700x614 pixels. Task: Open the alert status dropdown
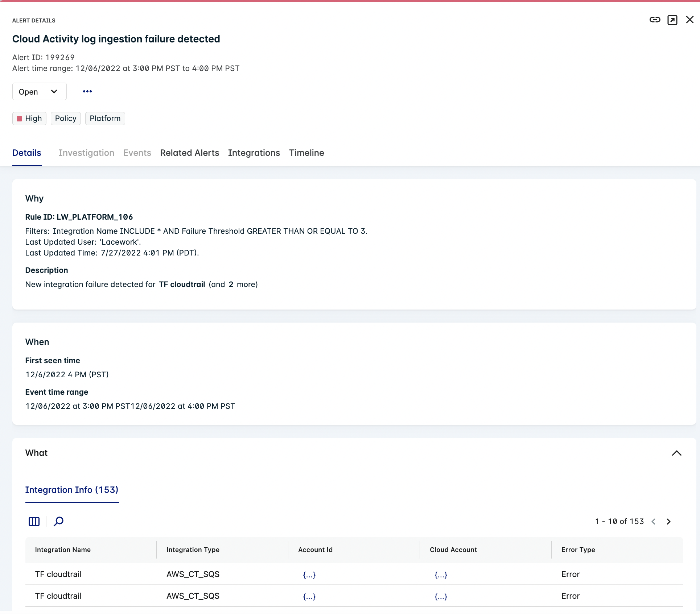[x=39, y=91]
